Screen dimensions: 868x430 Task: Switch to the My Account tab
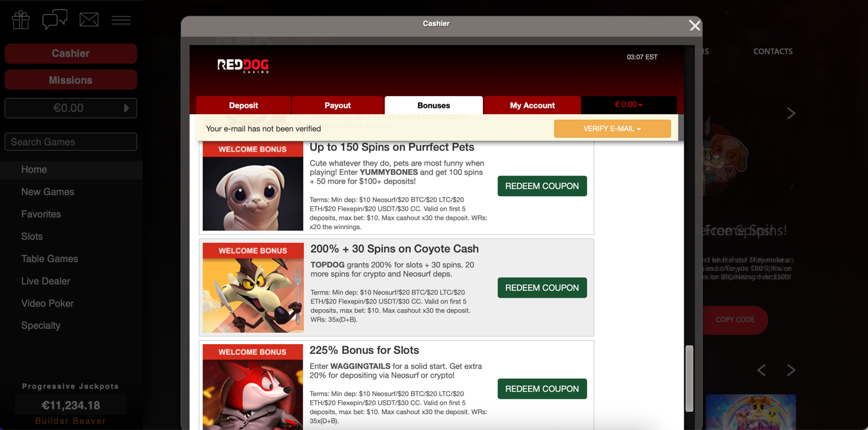pos(532,105)
